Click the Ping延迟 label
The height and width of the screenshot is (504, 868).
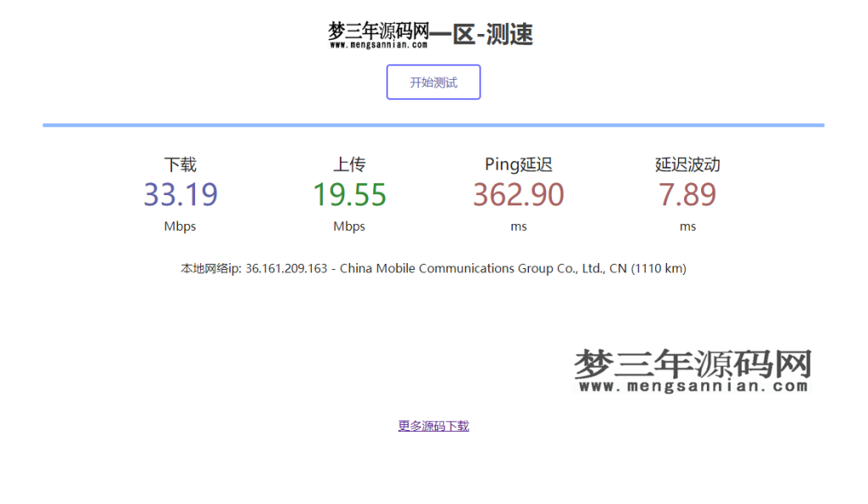(518, 165)
